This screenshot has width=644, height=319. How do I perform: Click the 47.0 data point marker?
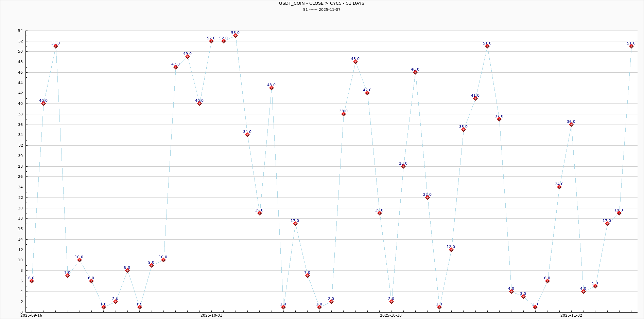tap(175, 67)
